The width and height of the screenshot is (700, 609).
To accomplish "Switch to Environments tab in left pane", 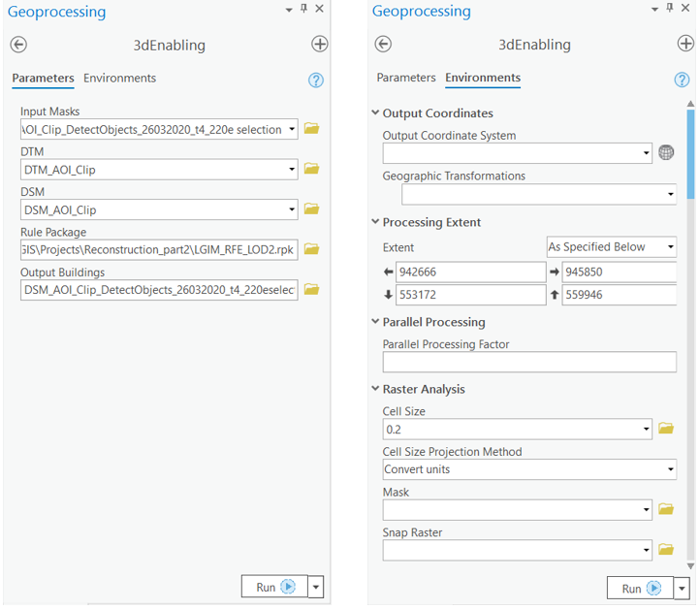I will 119,79.
